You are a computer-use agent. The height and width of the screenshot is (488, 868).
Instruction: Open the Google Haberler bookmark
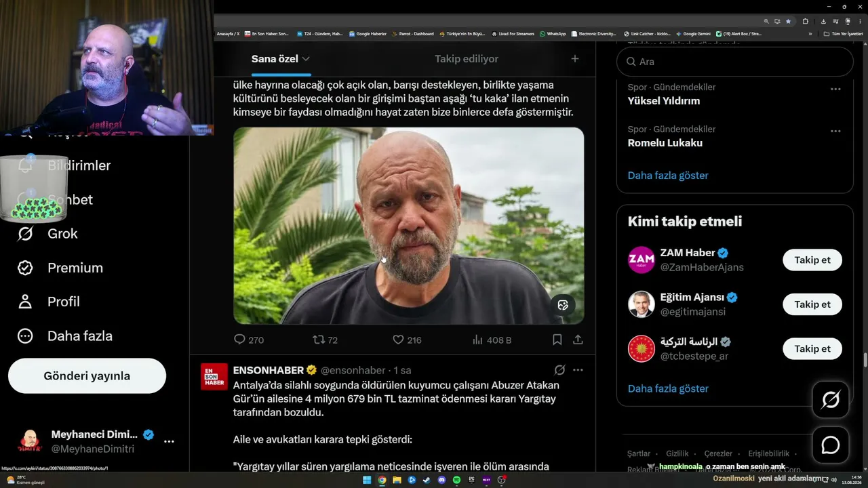pos(368,34)
